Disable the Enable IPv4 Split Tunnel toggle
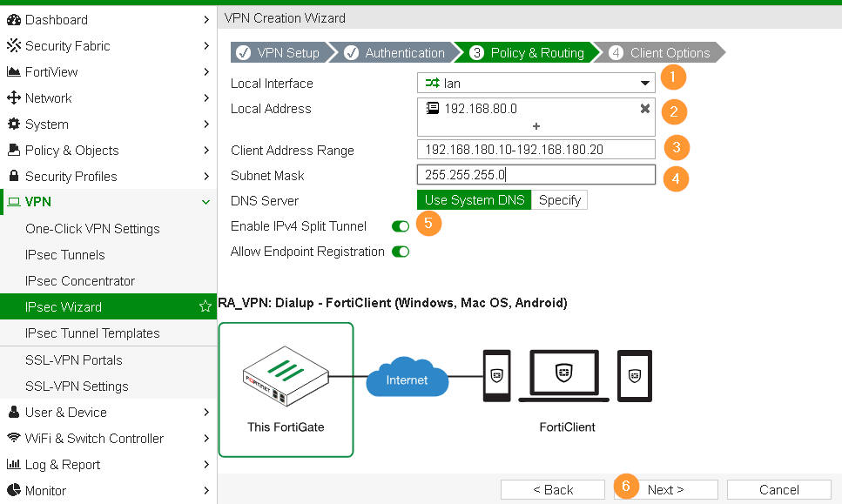 [x=401, y=226]
